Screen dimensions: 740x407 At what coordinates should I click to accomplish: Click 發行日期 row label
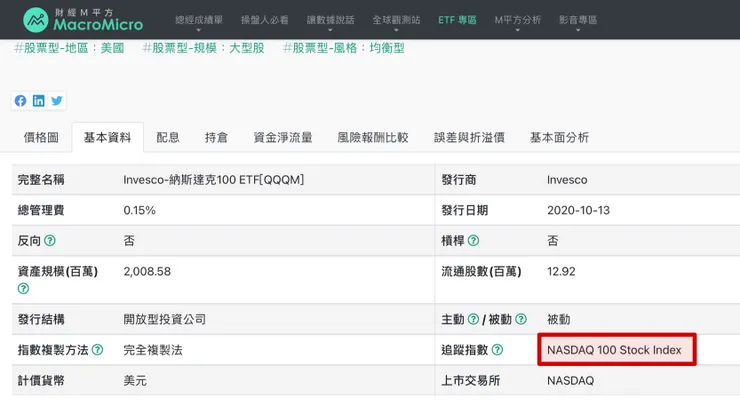click(464, 210)
